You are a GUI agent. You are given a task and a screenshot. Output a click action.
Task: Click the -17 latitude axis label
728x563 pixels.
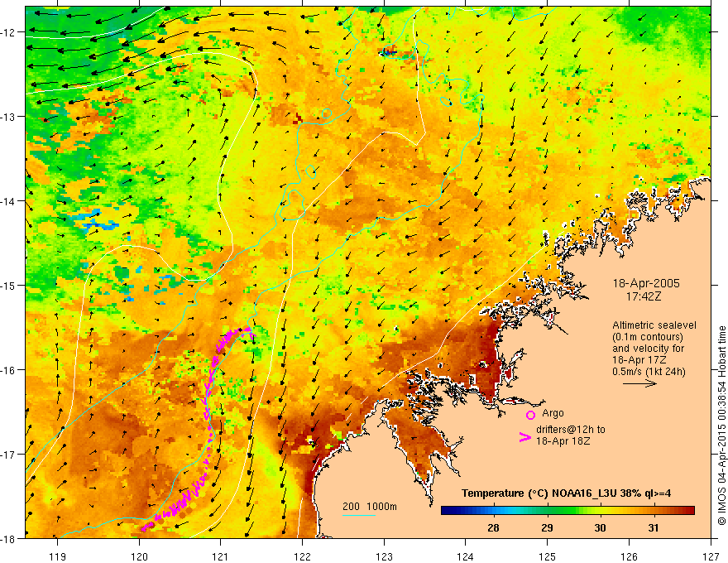point(9,454)
